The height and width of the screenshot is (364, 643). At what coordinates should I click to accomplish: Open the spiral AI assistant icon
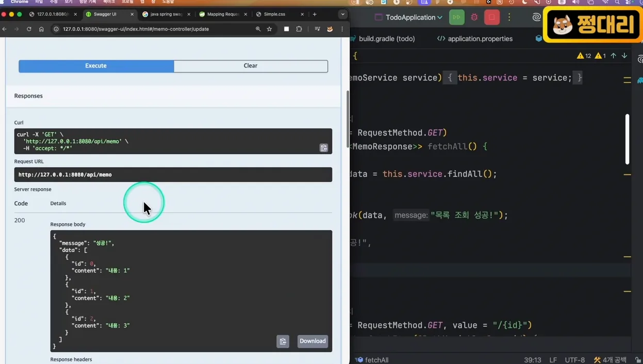pyautogui.click(x=536, y=18)
